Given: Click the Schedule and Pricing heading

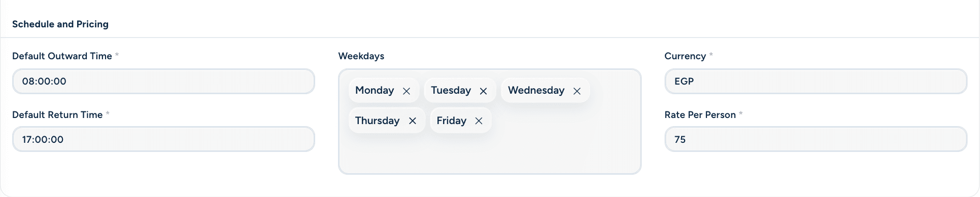Looking at the screenshot, I should (60, 24).
